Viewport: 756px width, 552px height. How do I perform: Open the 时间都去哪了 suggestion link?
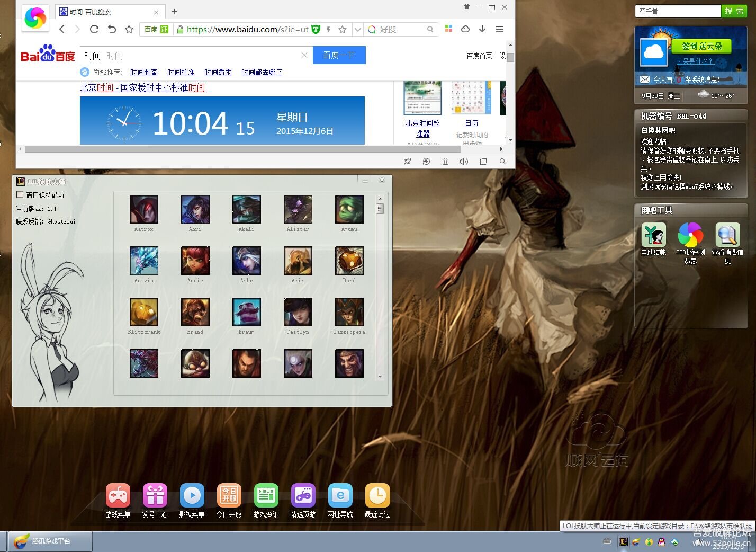click(262, 73)
